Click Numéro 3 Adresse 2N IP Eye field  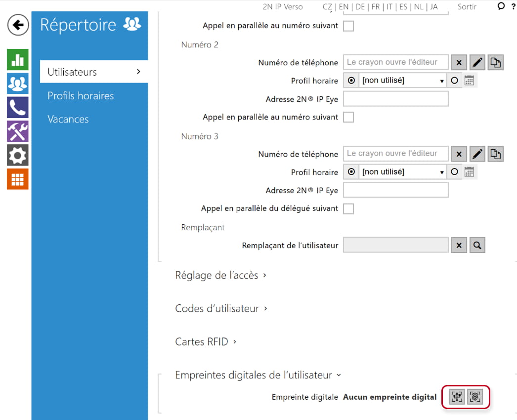(396, 190)
